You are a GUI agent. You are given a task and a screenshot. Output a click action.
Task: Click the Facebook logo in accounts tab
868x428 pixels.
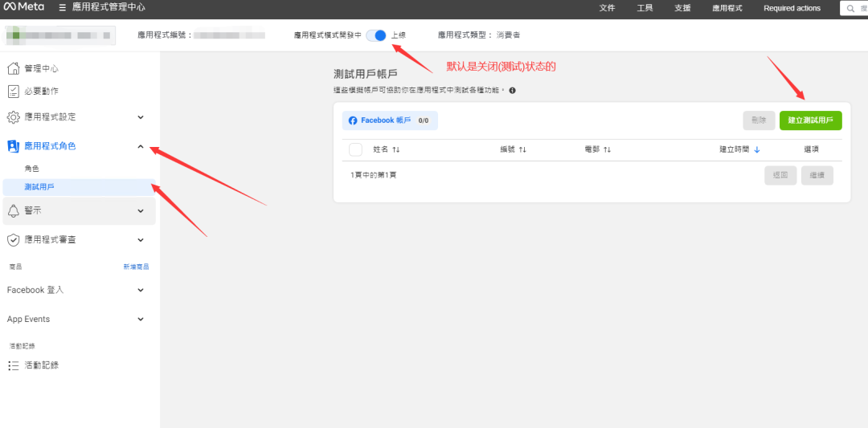pyautogui.click(x=353, y=120)
